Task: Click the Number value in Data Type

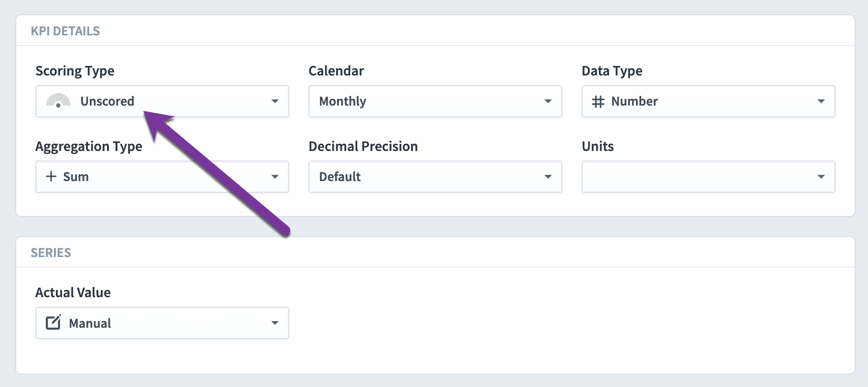Action: pyautogui.click(x=635, y=101)
